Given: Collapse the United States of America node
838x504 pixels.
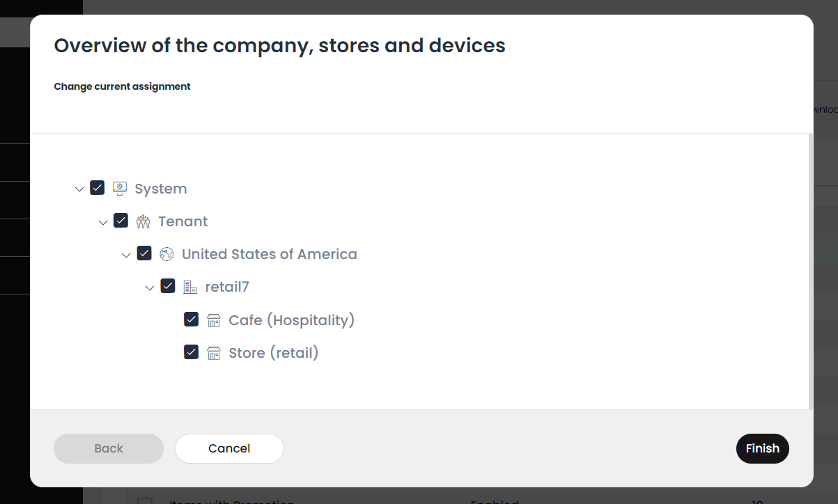Looking at the screenshot, I should click(126, 255).
